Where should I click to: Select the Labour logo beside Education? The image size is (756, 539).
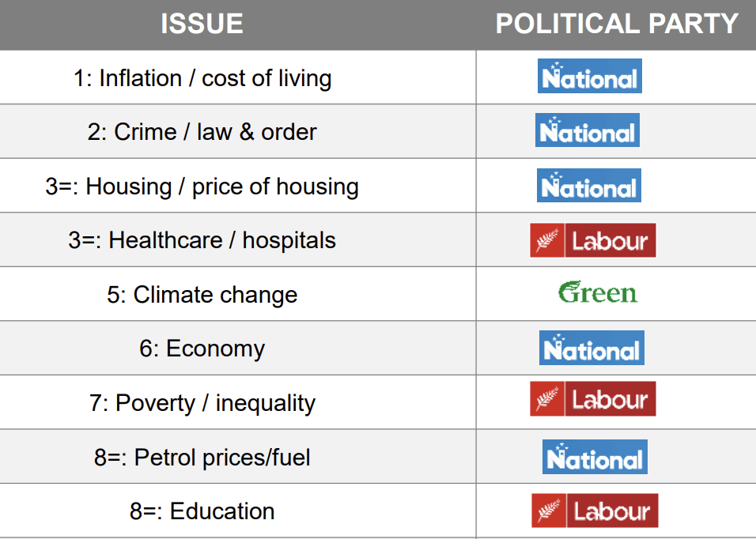click(x=594, y=511)
